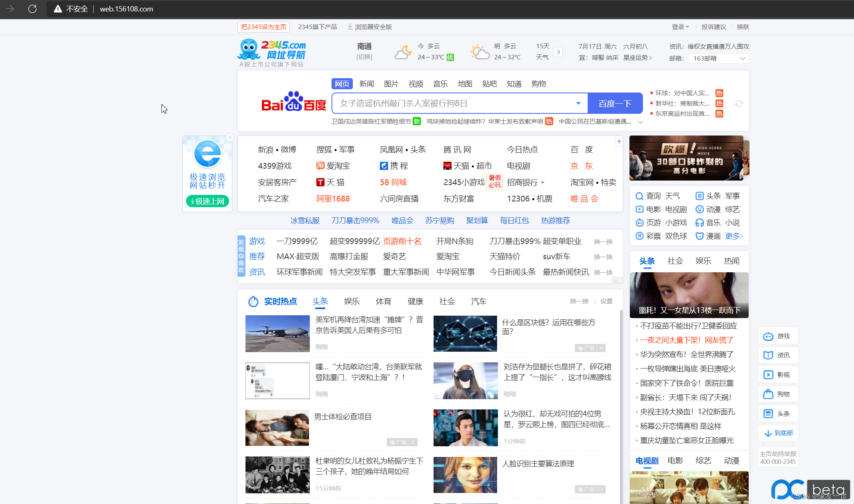
Task: Close the 人脸识别 ad item
Action: 601,489
